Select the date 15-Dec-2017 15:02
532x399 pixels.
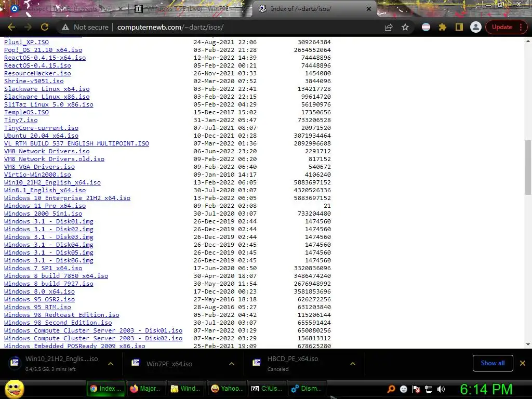click(225, 112)
